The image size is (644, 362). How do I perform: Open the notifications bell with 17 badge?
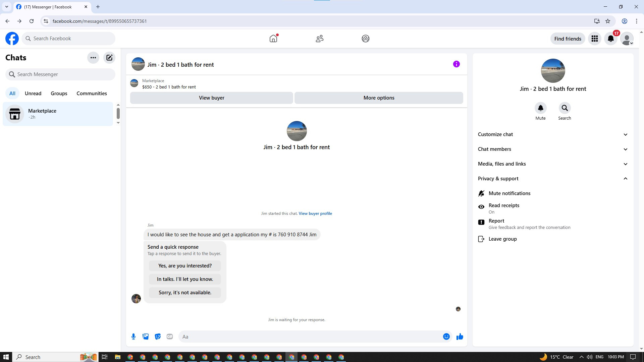(x=611, y=39)
